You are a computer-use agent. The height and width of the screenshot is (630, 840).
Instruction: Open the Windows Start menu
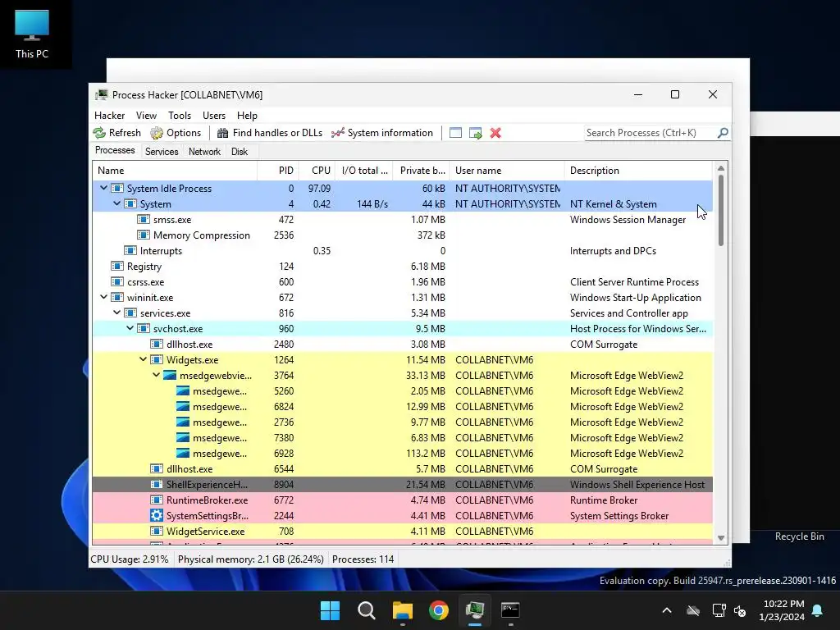point(330,610)
